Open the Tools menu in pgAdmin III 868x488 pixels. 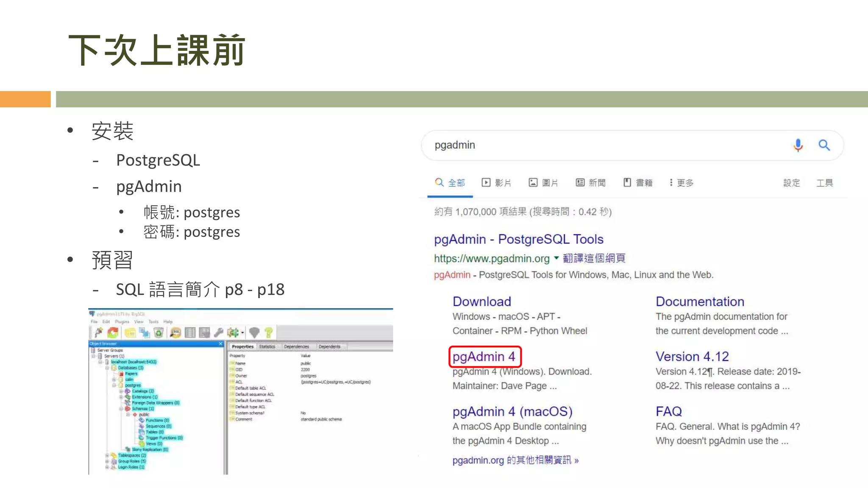[x=153, y=322]
